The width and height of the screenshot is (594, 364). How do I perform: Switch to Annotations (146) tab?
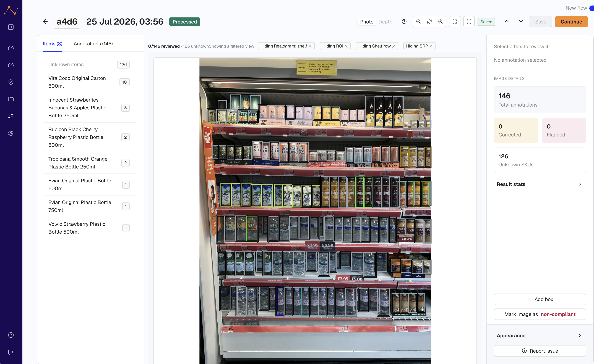tap(93, 44)
